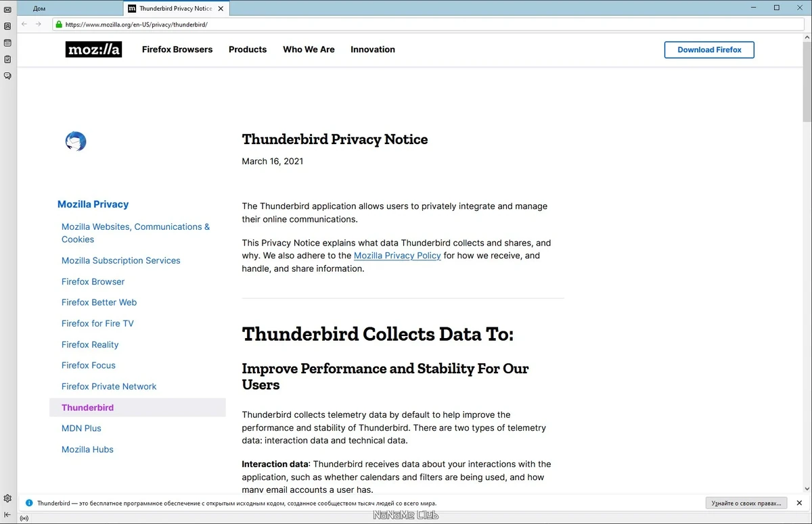Open the Who We Are menu
The width and height of the screenshot is (812, 524).
tap(309, 49)
